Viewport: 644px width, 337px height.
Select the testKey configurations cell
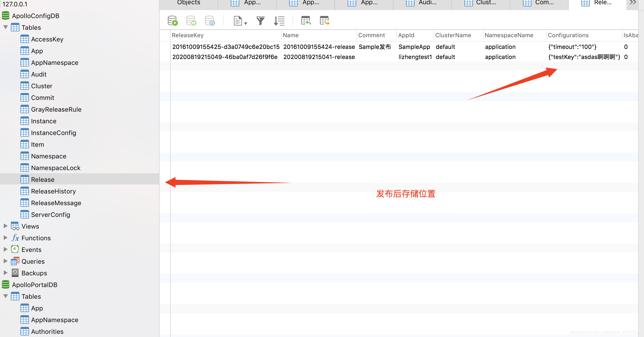(584, 57)
